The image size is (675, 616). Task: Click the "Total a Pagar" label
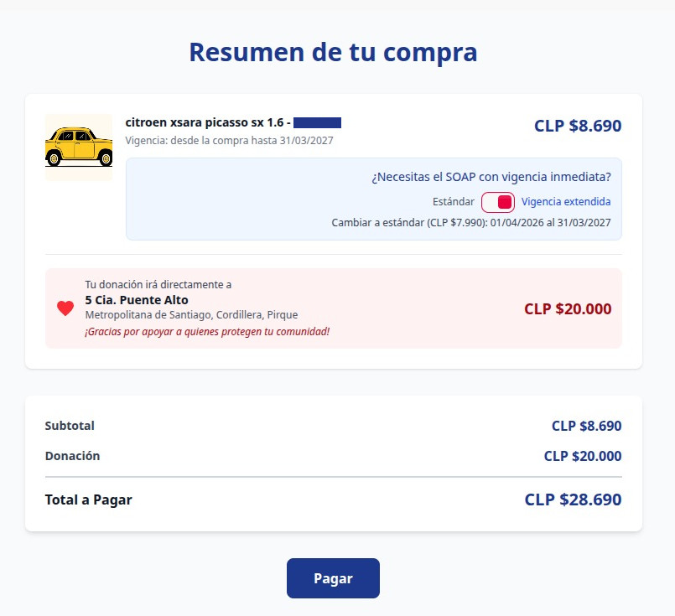(x=88, y=500)
